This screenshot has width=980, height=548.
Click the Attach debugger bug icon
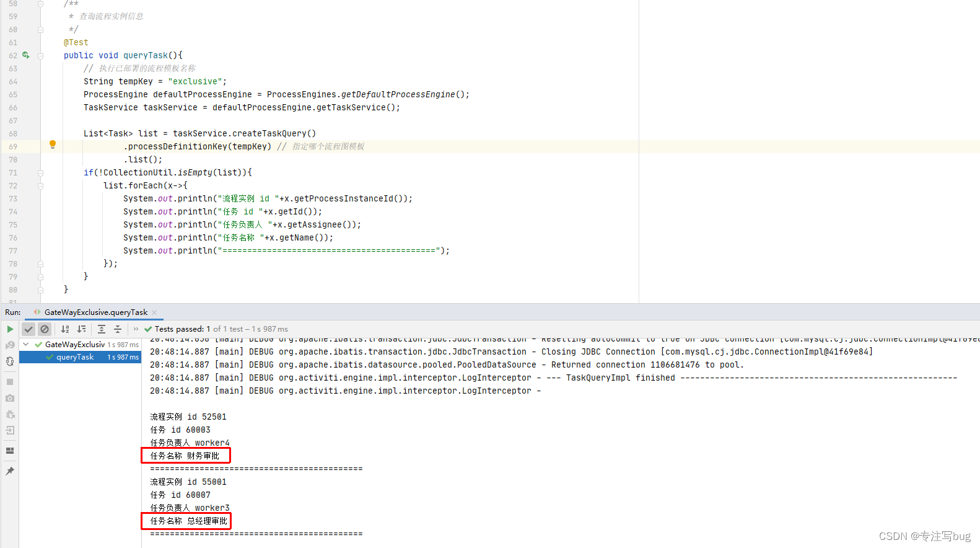[x=10, y=414]
